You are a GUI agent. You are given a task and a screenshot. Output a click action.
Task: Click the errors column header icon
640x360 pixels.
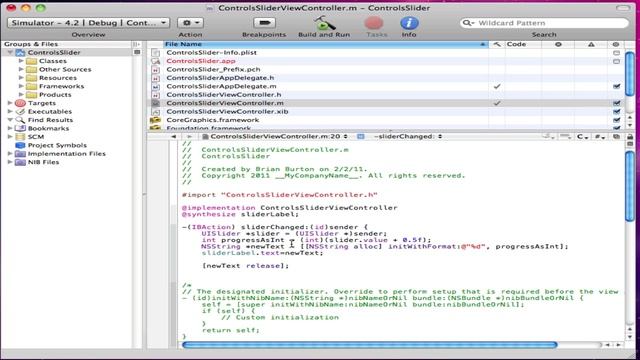click(x=558, y=44)
